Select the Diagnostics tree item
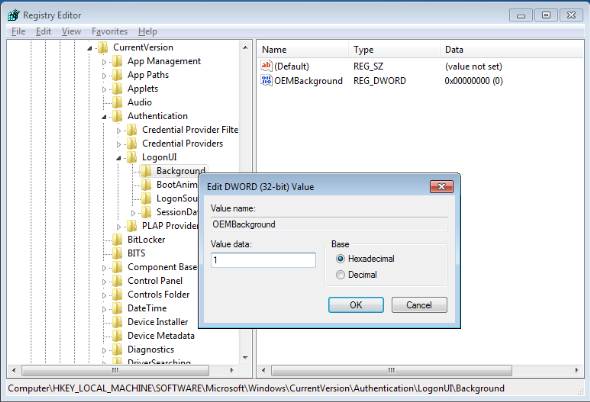 point(151,350)
